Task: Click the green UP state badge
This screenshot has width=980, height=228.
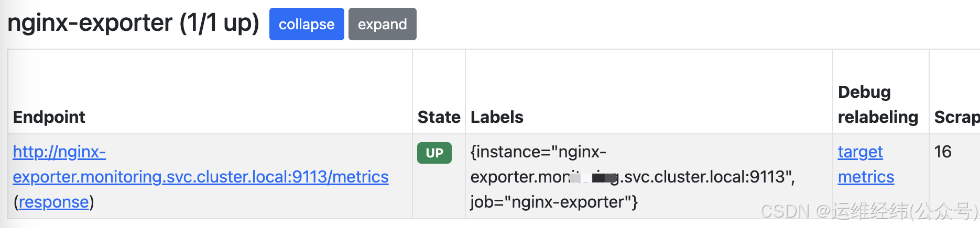Action: [434, 153]
